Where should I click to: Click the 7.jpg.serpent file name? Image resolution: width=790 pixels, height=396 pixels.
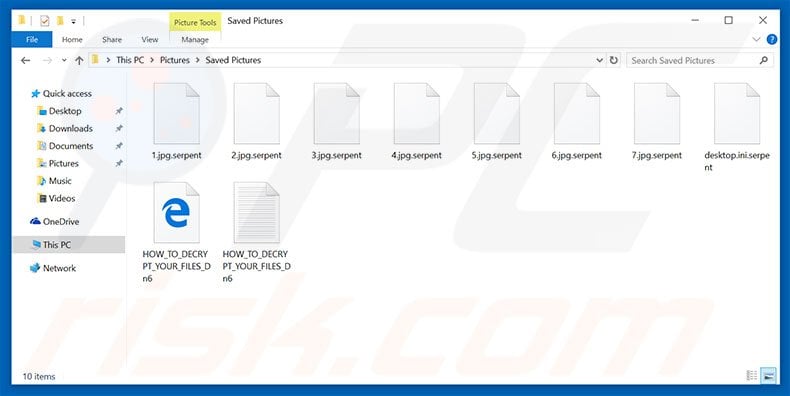click(657, 156)
